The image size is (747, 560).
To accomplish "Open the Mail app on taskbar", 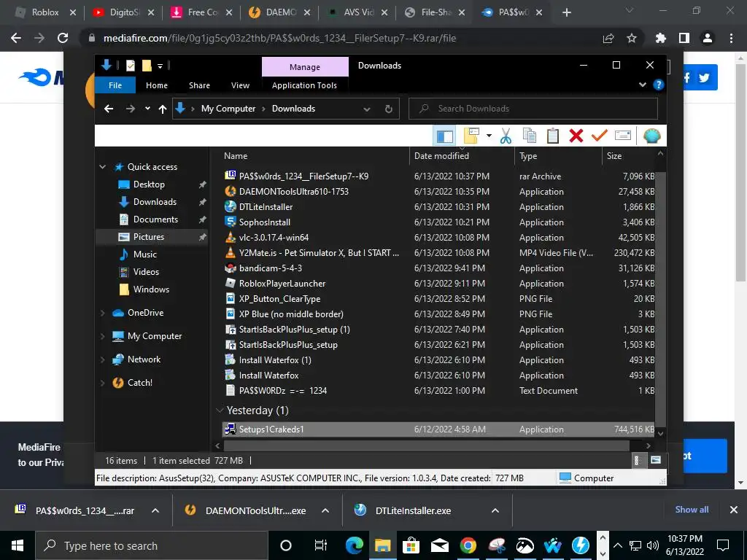I will pyautogui.click(x=439, y=545).
